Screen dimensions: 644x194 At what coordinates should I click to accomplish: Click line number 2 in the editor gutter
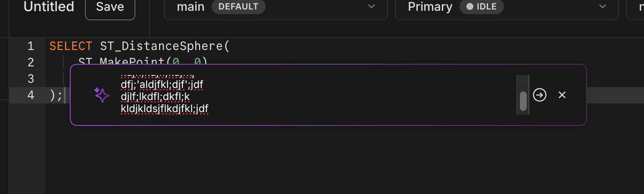31,63
